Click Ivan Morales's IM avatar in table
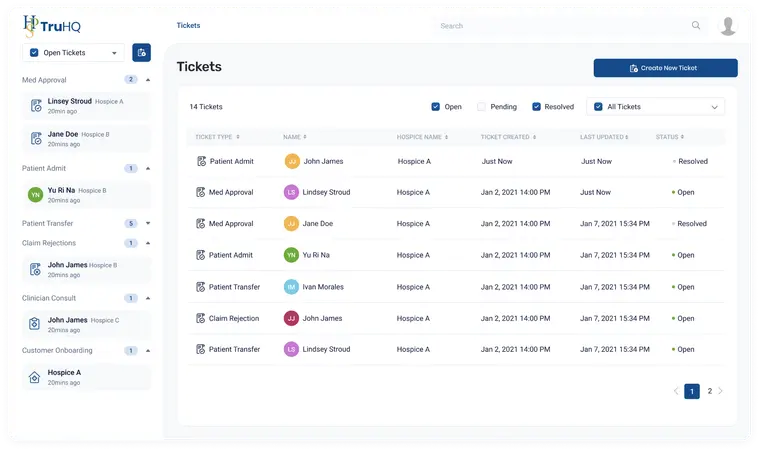Viewport: 760px width, 451px height. point(291,287)
